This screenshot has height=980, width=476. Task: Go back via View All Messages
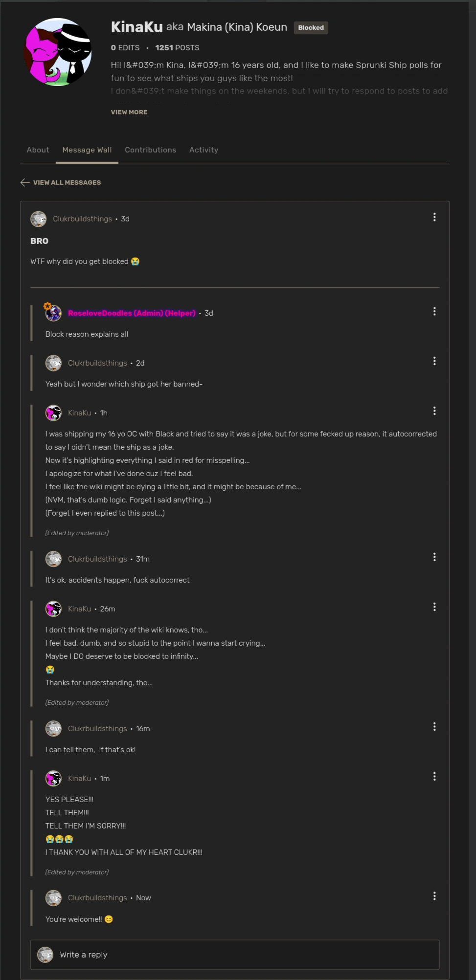(x=61, y=182)
